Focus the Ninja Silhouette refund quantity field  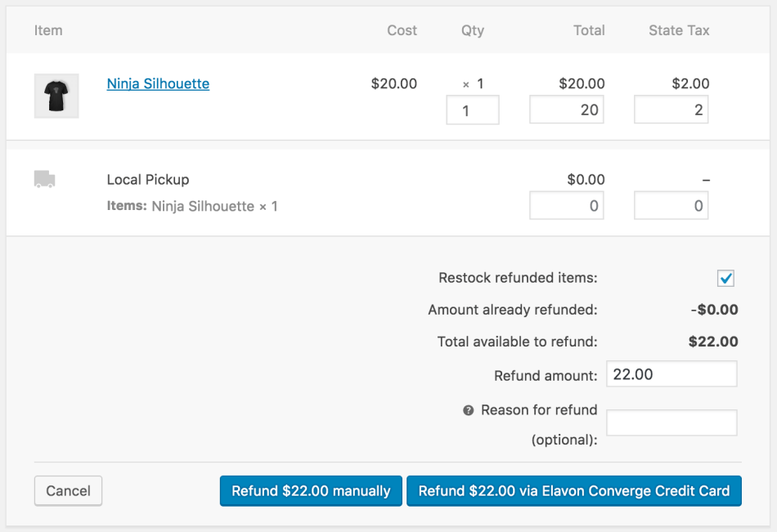(473, 110)
